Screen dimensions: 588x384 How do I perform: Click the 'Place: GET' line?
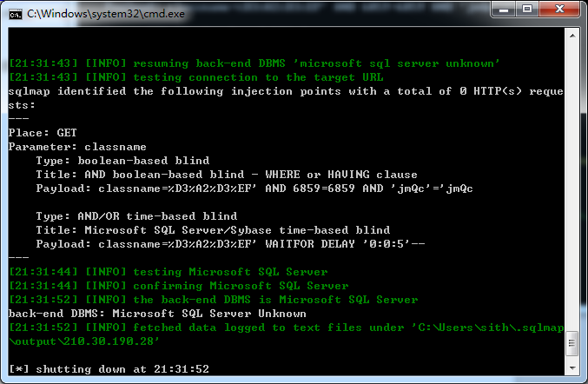[43, 133]
